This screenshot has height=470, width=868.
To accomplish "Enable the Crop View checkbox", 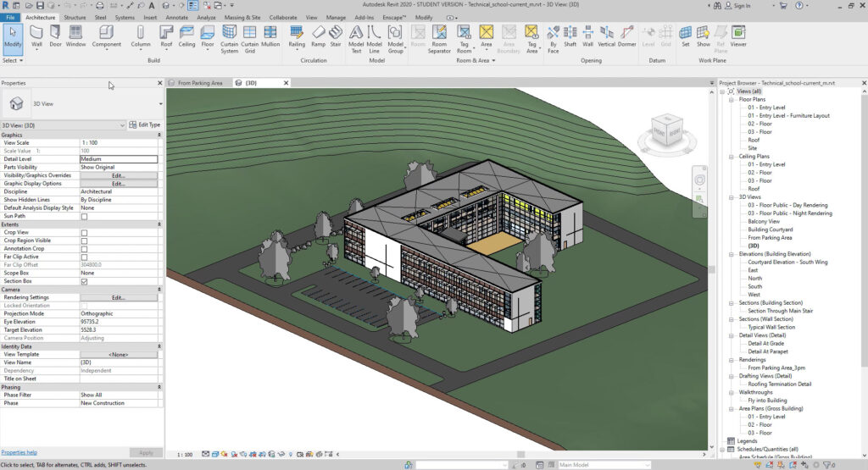I will (x=84, y=232).
